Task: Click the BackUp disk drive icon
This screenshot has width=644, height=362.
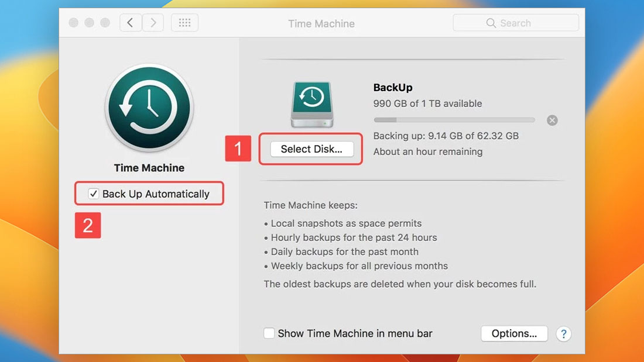Action: tap(312, 104)
